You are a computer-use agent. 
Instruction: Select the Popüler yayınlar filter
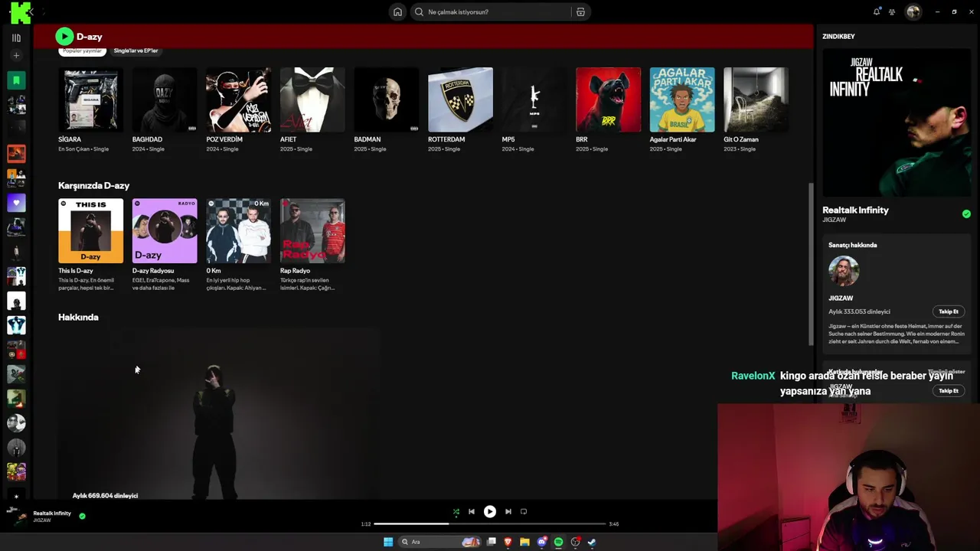[82, 51]
